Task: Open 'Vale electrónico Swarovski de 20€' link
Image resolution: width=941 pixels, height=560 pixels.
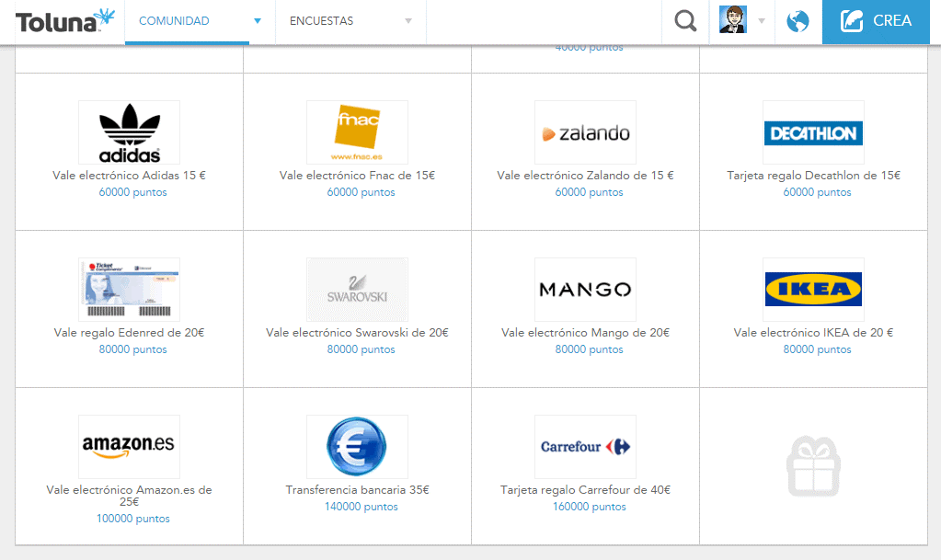Action: (357, 333)
